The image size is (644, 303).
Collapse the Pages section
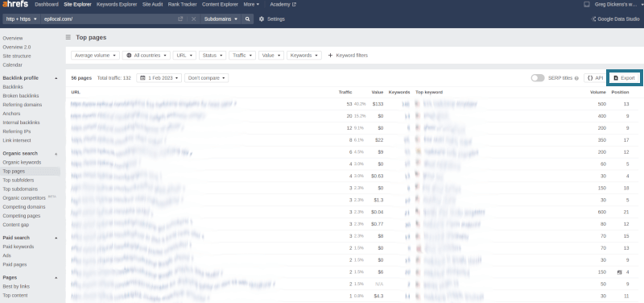pyautogui.click(x=56, y=278)
